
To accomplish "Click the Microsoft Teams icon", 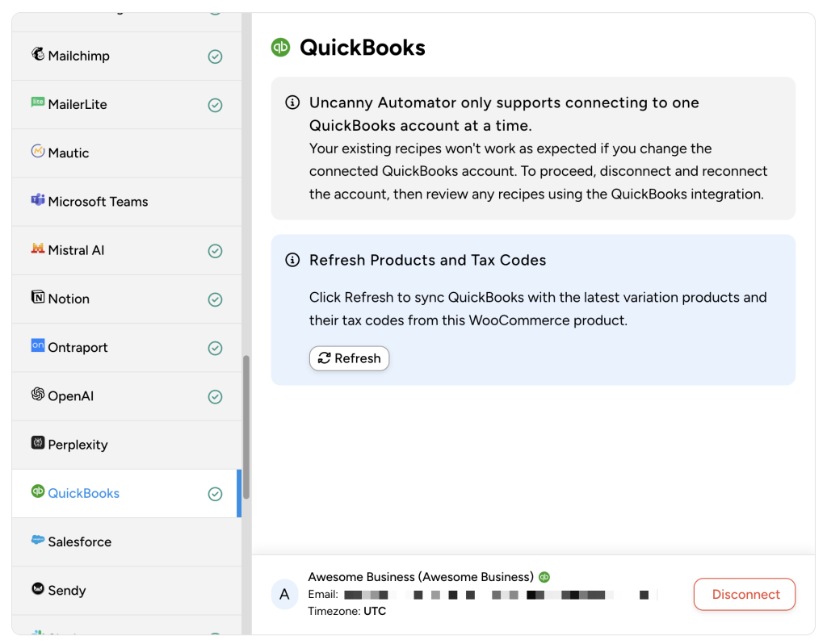I will coord(38,201).
